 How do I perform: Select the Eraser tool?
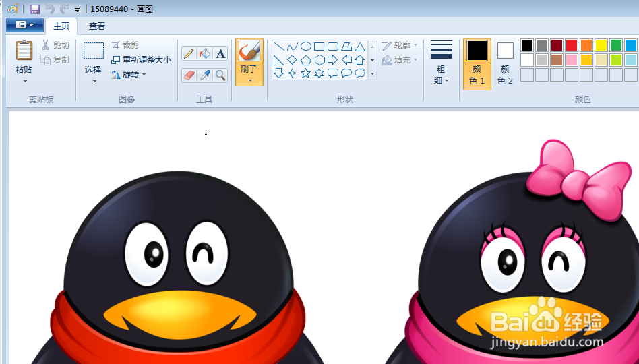click(189, 75)
